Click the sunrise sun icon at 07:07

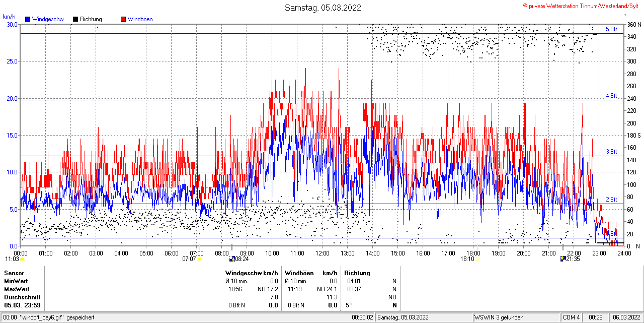(200, 259)
